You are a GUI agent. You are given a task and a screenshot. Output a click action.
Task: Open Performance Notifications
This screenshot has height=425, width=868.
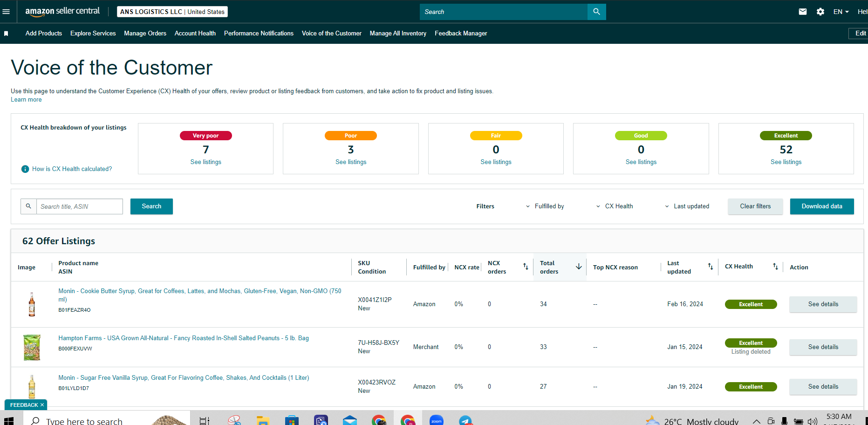pos(259,34)
